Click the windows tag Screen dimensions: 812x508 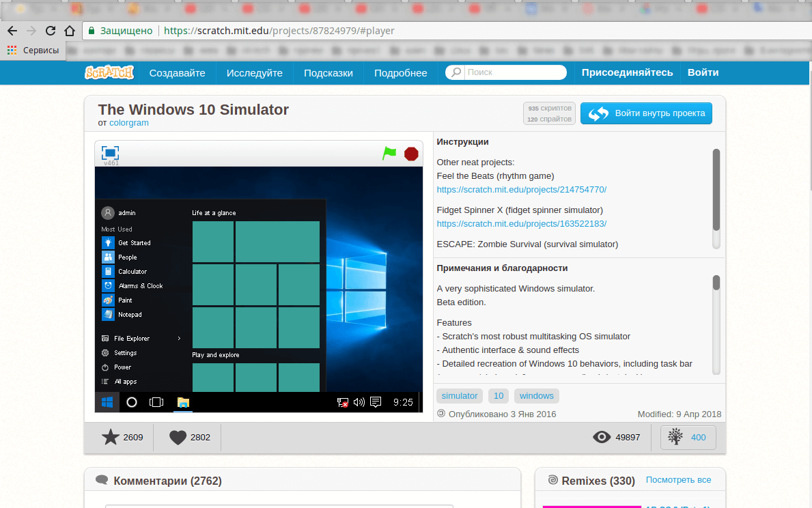pyautogui.click(x=537, y=395)
